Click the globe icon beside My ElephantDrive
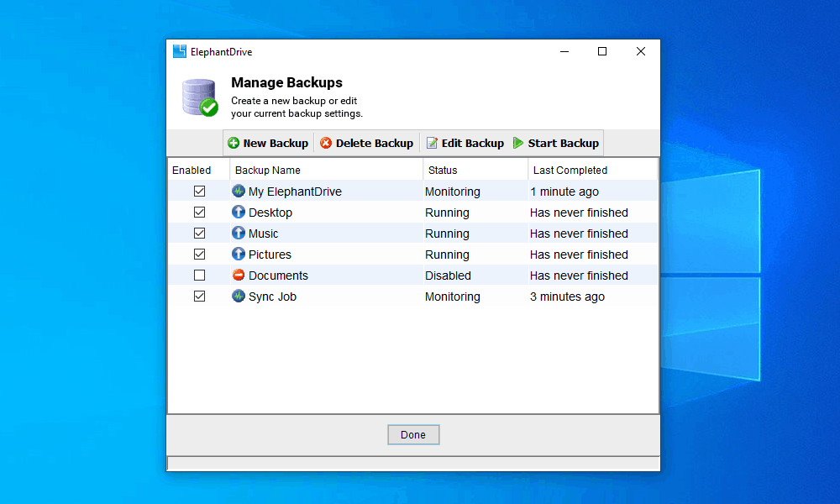The height and width of the screenshot is (504, 840). click(x=238, y=191)
